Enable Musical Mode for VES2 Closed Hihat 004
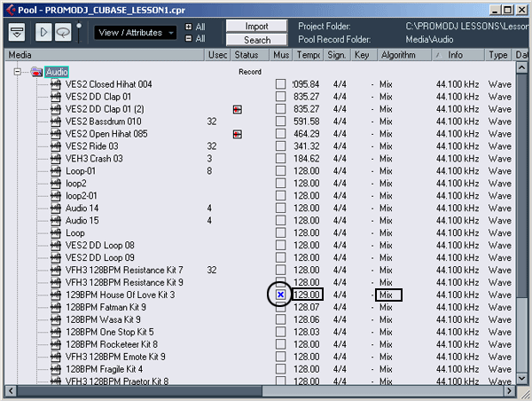The height and width of the screenshot is (401, 532). pos(280,84)
